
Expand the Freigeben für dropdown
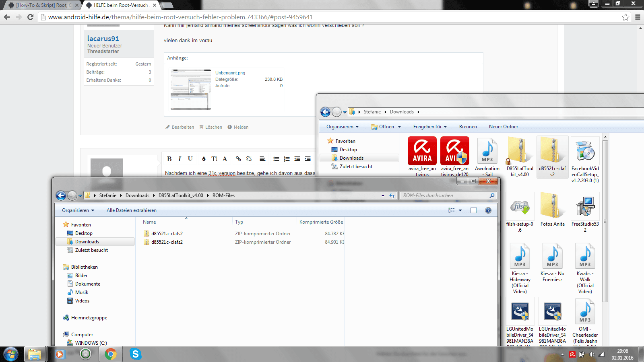(430, 127)
